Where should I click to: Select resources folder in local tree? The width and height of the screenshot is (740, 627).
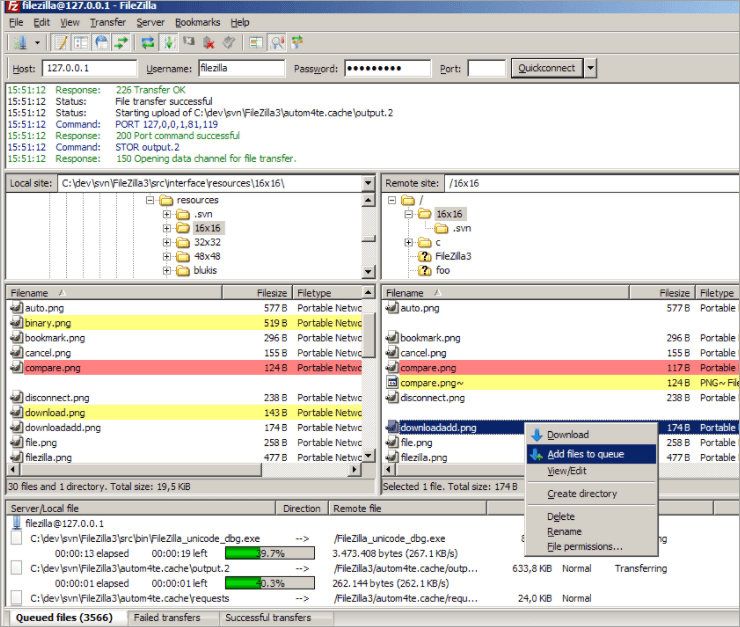pos(197,200)
